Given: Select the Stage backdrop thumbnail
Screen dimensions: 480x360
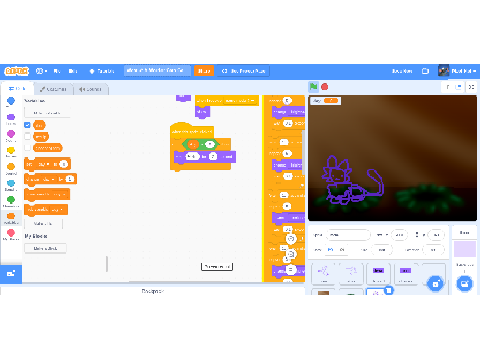Looking at the screenshot, I should [465, 249].
